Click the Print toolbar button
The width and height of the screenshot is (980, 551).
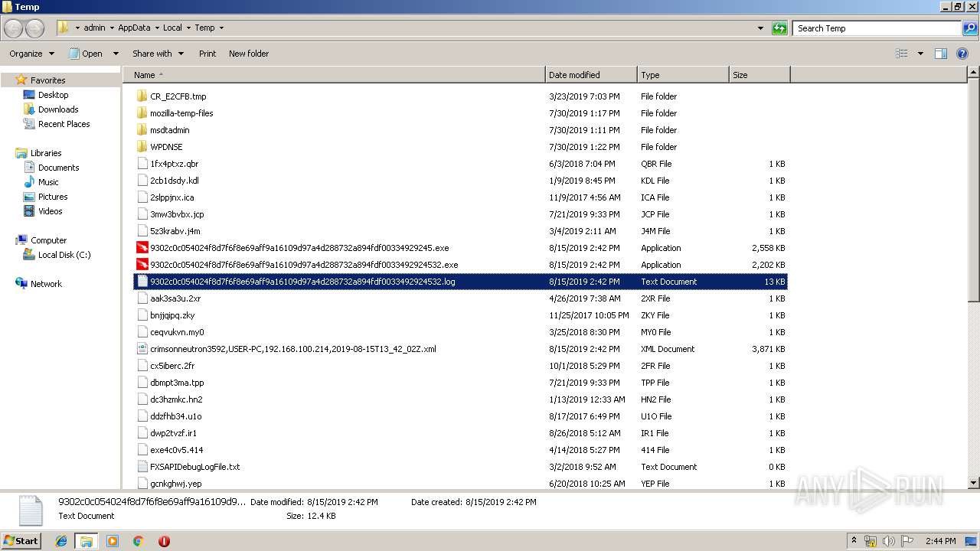[207, 54]
